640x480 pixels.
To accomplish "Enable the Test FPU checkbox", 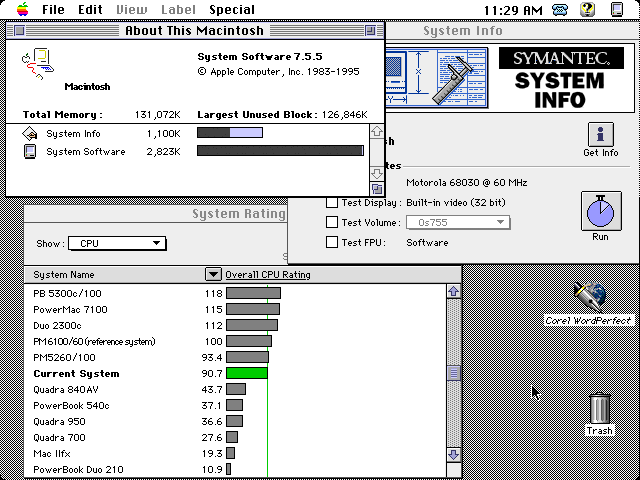I will coord(332,242).
